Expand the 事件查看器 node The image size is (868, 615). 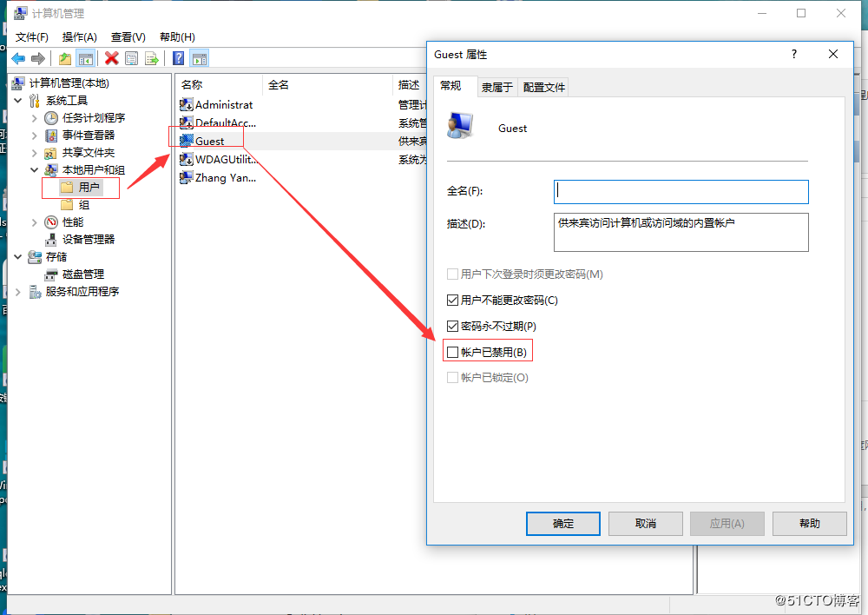point(35,136)
